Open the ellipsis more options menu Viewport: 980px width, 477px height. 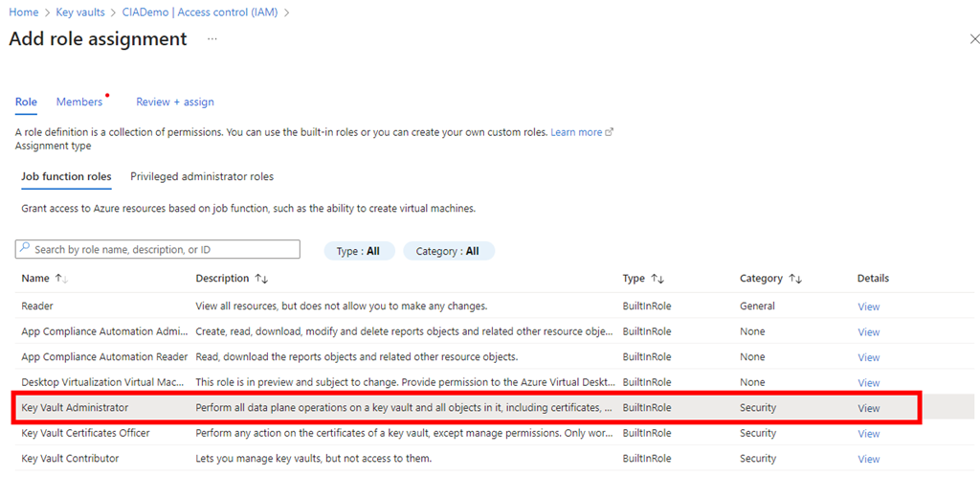pos(212,39)
